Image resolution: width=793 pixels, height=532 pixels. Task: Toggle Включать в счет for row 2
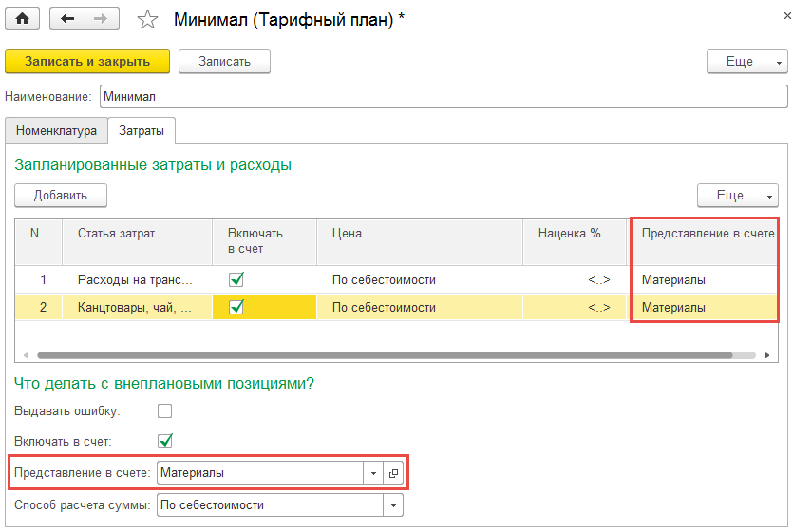pyautogui.click(x=237, y=307)
